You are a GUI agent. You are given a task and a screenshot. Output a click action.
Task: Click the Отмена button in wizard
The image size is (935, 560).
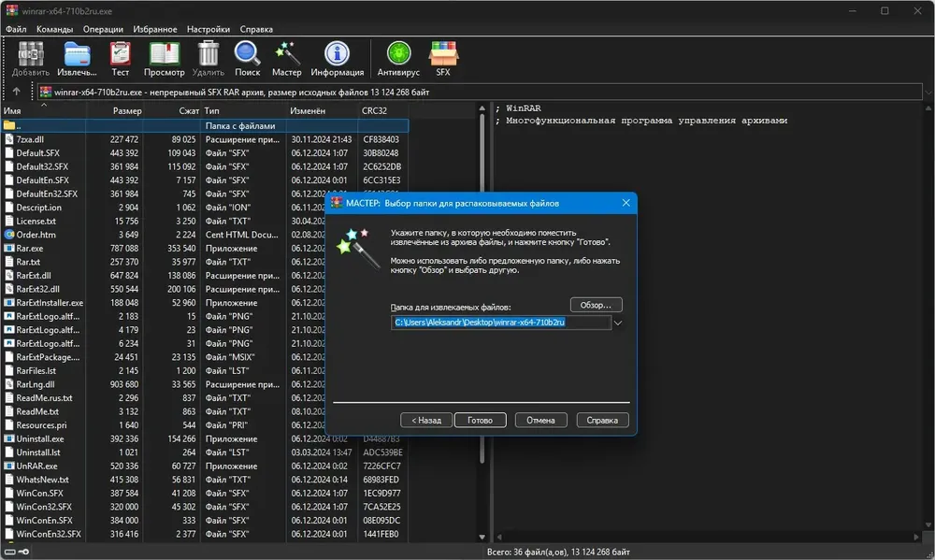point(540,420)
